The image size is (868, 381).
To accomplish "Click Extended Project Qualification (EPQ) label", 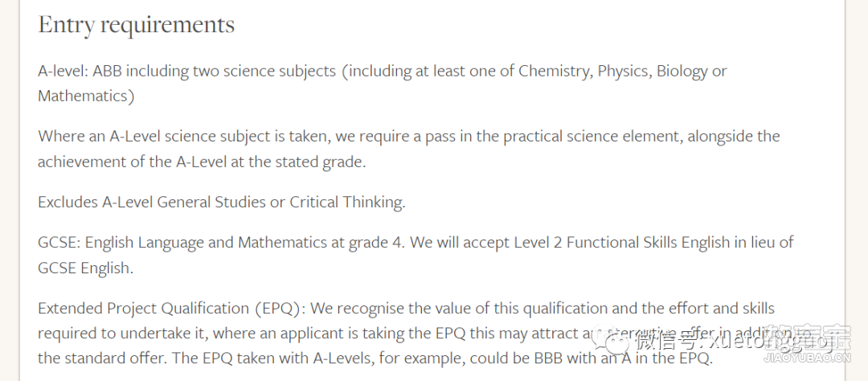I will [x=170, y=309].
